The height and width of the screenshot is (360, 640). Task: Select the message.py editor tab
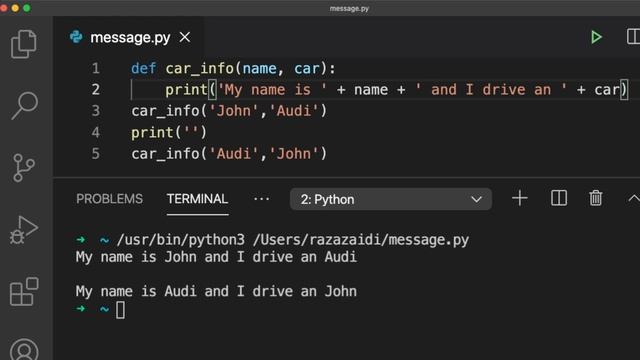130,38
